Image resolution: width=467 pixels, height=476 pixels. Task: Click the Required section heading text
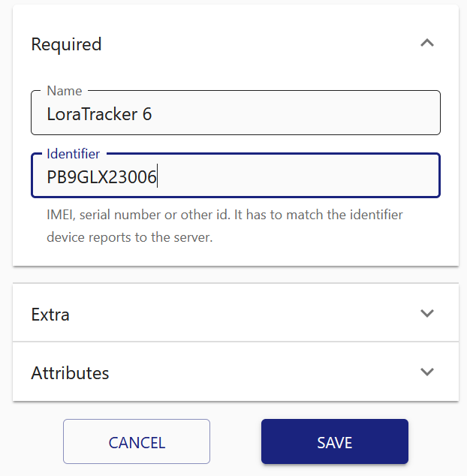(66, 44)
